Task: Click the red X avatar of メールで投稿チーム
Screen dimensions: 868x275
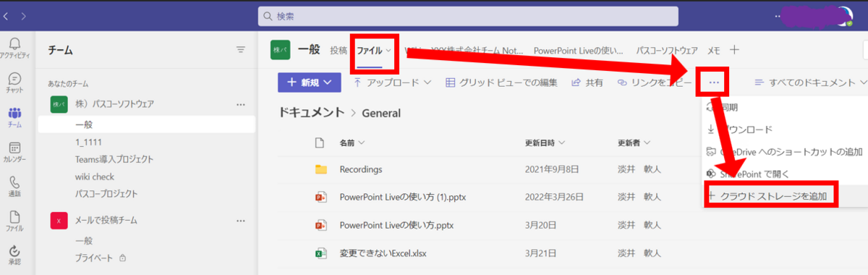Action: coord(59,220)
